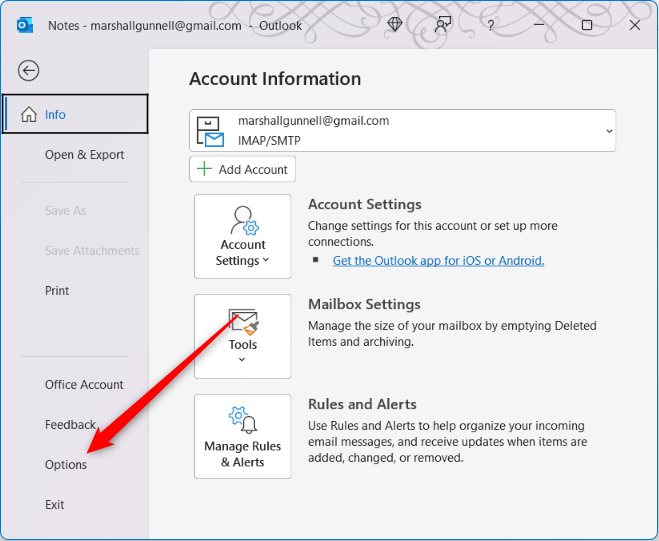This screenshot has width=659, height=541.
Task: Click Exit to quit Outlook
Action: pos(54,505)
